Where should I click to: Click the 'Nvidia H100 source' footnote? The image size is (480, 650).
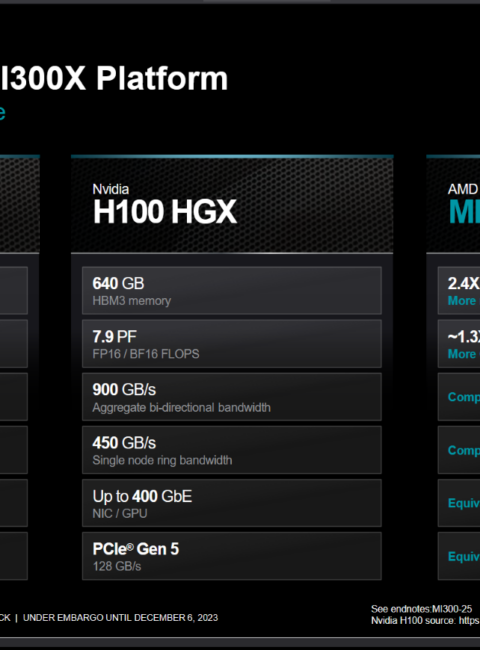(425, 621)
